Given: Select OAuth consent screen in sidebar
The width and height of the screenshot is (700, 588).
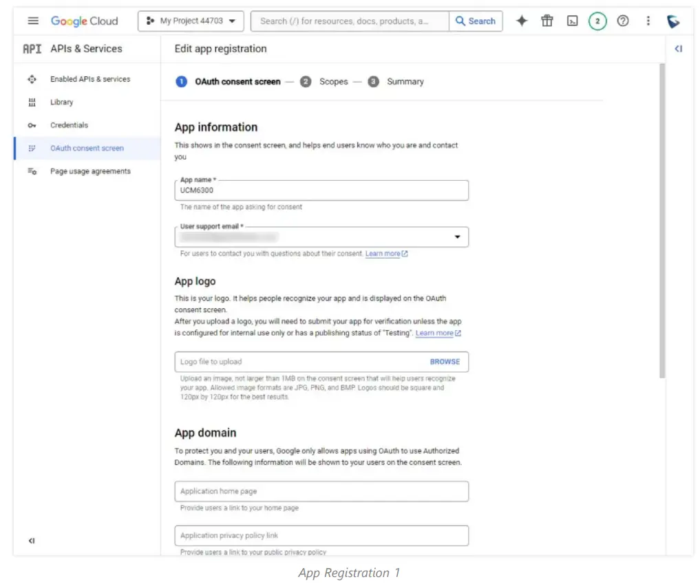Looking at the screenshot, I should 87,148.
